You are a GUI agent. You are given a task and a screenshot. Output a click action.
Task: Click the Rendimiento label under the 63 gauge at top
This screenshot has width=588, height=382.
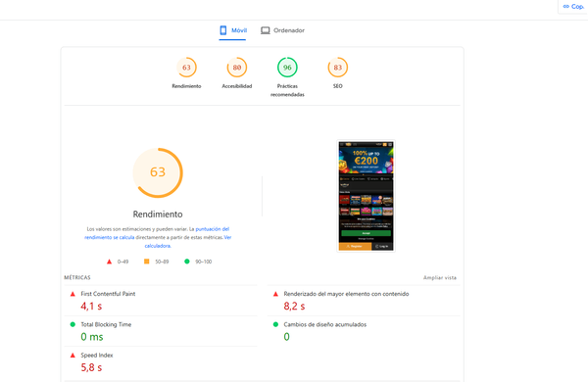pos(186,86)
